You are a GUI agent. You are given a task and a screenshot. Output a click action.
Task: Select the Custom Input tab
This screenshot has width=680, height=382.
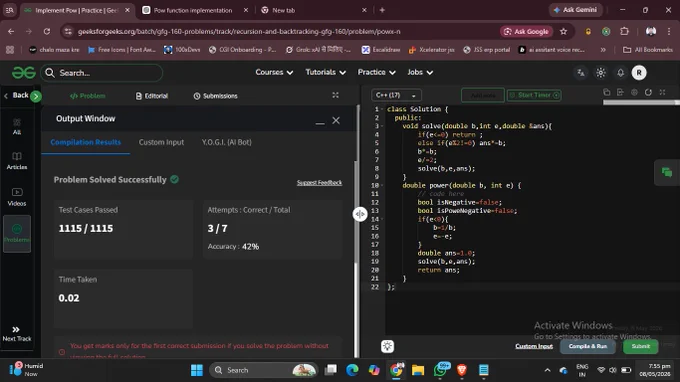(x=161, y=142)
